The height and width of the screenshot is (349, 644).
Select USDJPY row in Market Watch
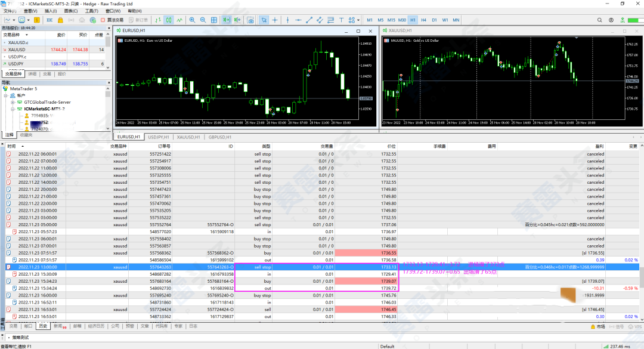pyautogui.click(x=54, y=64)
